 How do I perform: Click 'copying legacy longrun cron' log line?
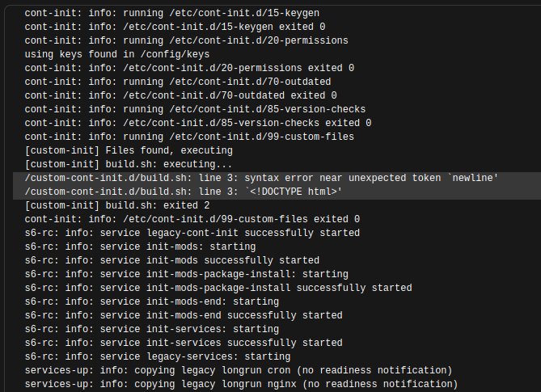[238, 371]
